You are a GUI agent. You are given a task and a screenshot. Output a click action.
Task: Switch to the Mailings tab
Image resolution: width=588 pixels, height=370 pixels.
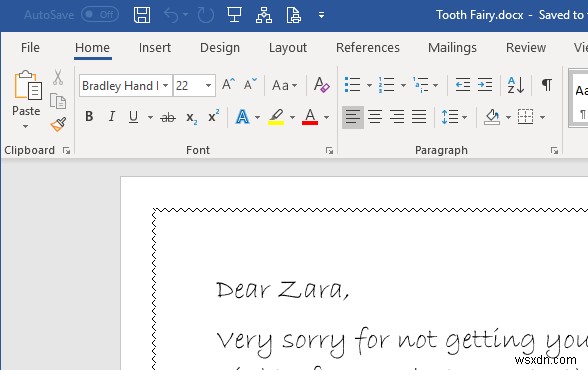[x=452, y=48]
